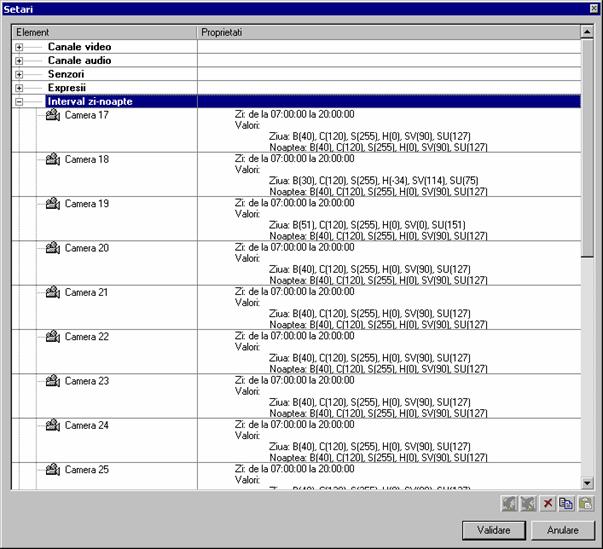The height and width of the screenshot is (549, 603).
Task: Collapse the Interval zi-noapte node
Action: [x=19, y=102]
